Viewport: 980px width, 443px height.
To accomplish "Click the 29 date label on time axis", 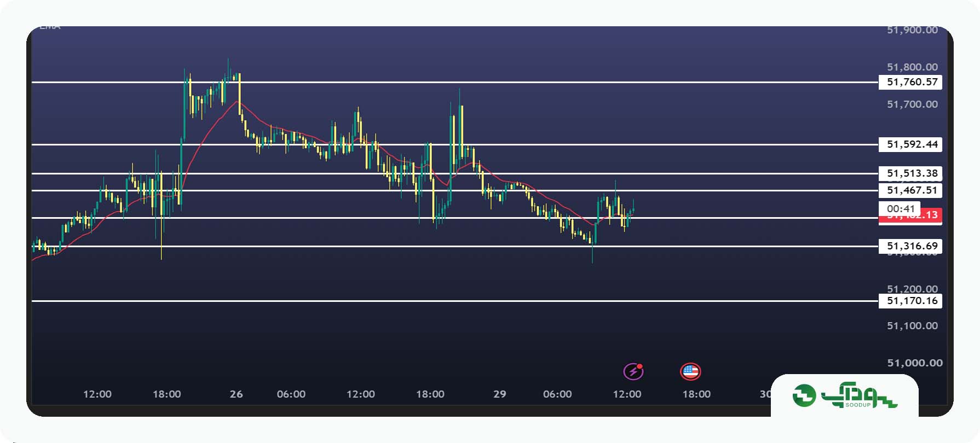I will pos(499,394).
